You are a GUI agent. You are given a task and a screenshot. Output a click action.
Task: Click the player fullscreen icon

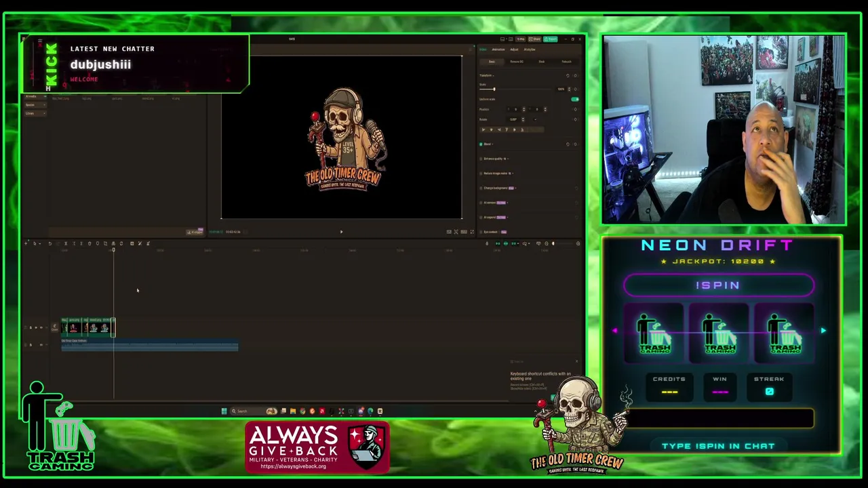point(472,232)
